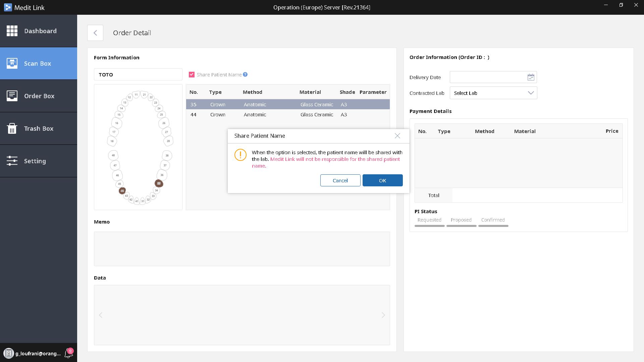Confirm with the OK button
This screenshot has width=644, height=362.
(x=382, y=180)
